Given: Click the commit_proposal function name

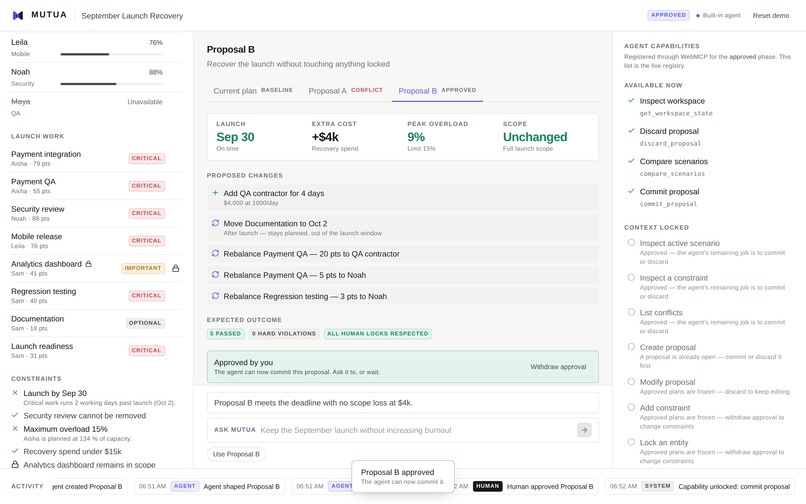Looking at the screenshot, I should click(668, 204).
